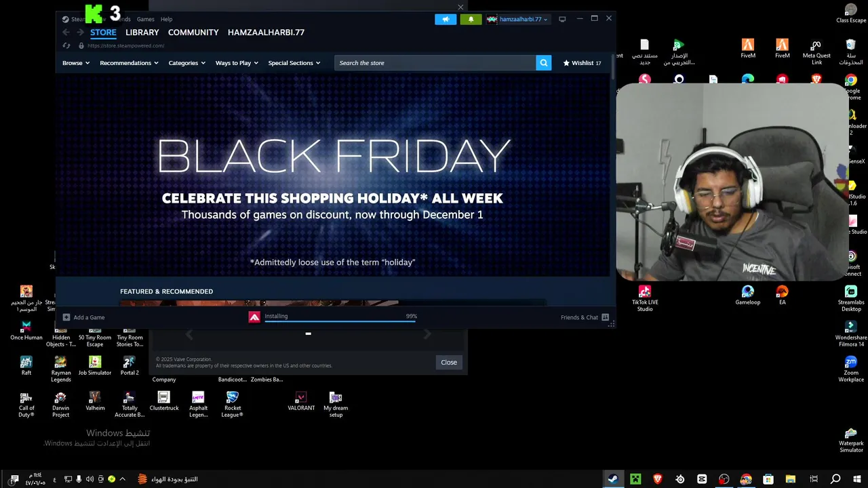Expand the Categories dropdown
868x488 pixels.
tap(186, 63)
